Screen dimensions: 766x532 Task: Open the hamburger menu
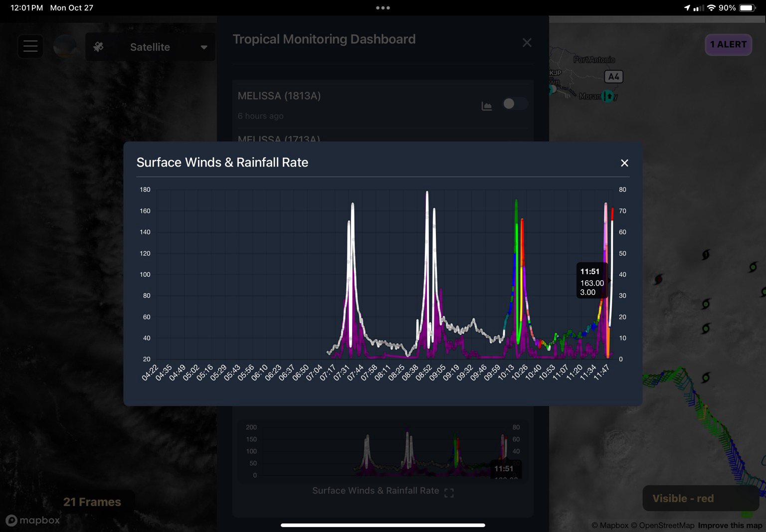pos(30,46)
